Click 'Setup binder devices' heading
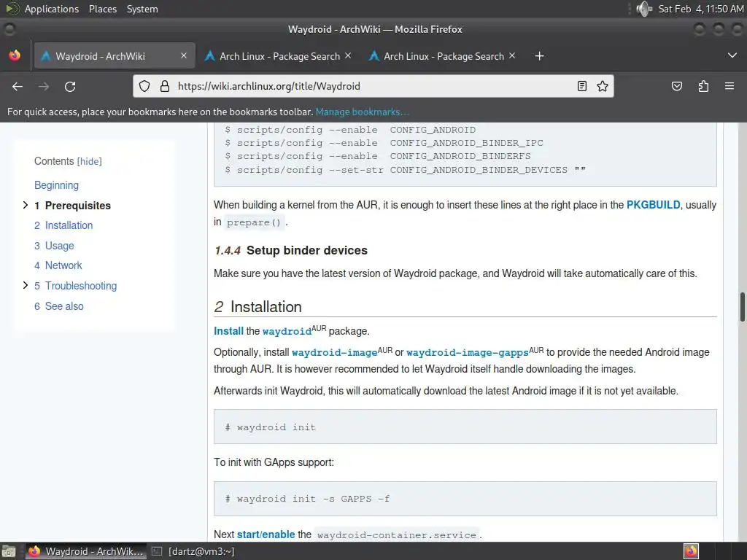 pos(307,251)
